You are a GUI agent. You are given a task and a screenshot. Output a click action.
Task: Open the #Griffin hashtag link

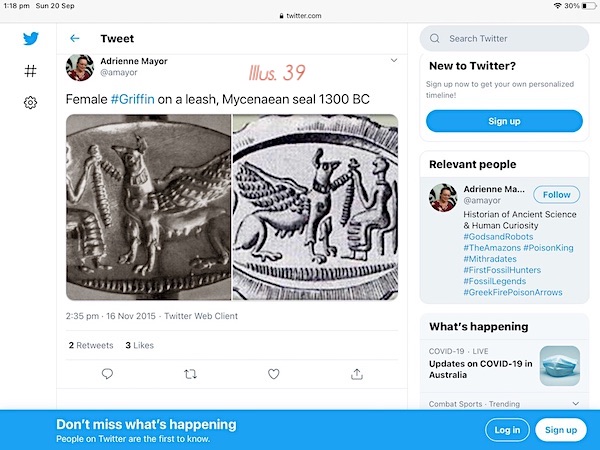click(x=132, y=99)
